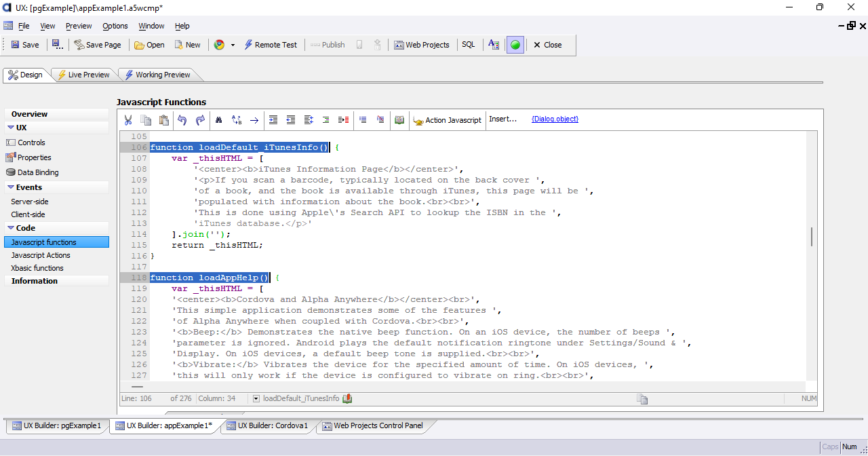Switch to the Live Preview tab
The width and height of the screenshot is (868, 456).
pos(83,75)
